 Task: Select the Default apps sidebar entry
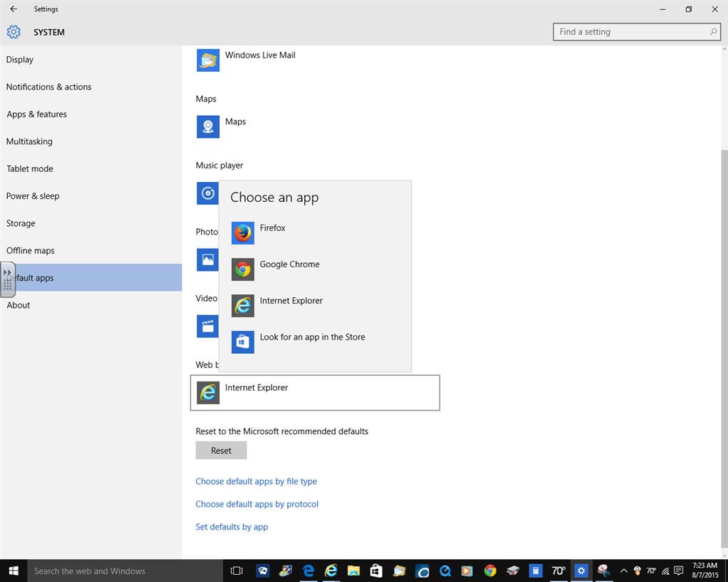point(91,278)
